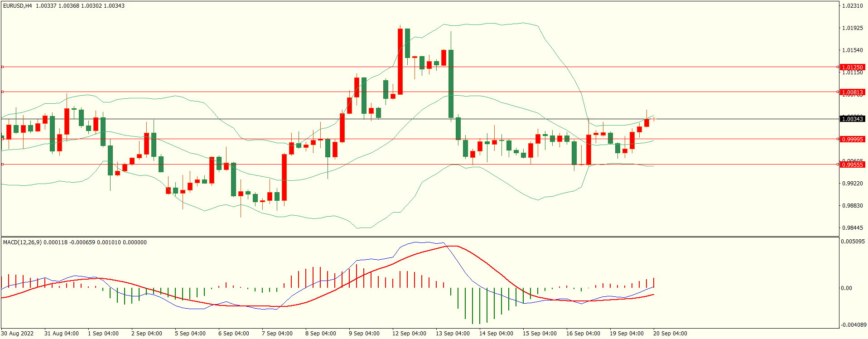The height and width of the screenshot is (339, 868).
Task: Click the 2 Sep 04:00 time label
Action: (x=146, y=334)
